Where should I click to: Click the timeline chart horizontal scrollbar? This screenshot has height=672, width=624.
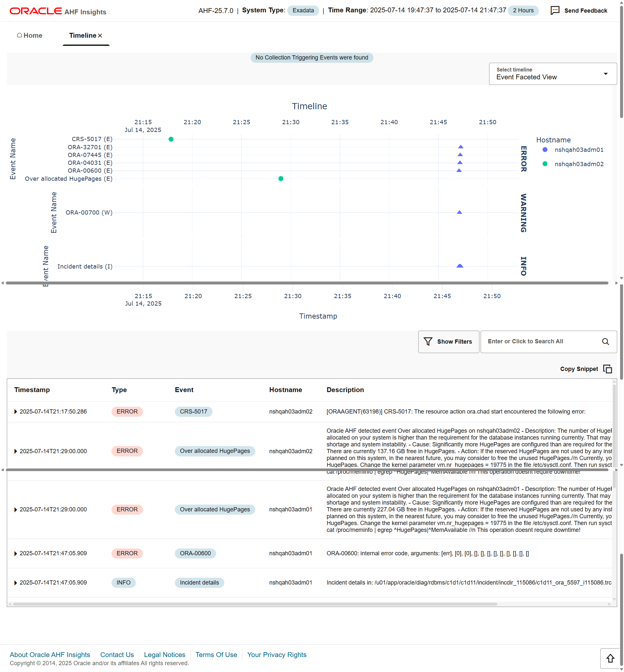[x=307, y=283]
